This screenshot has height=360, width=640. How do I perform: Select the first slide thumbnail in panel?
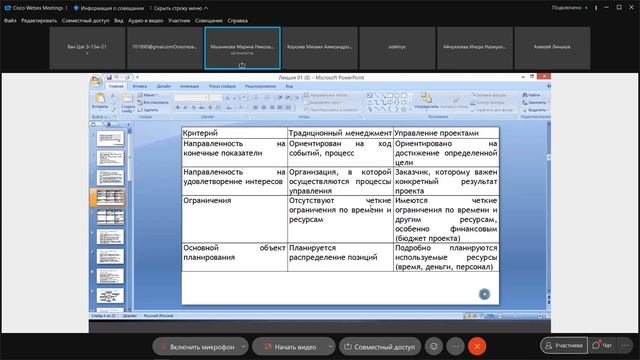(x=110, y=138)
